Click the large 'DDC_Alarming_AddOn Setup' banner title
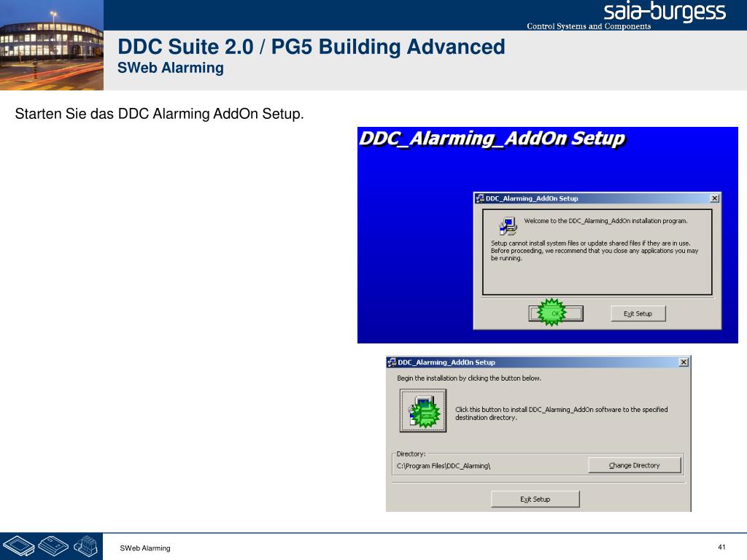Screen dimensions: 747x560 point(492,139)
